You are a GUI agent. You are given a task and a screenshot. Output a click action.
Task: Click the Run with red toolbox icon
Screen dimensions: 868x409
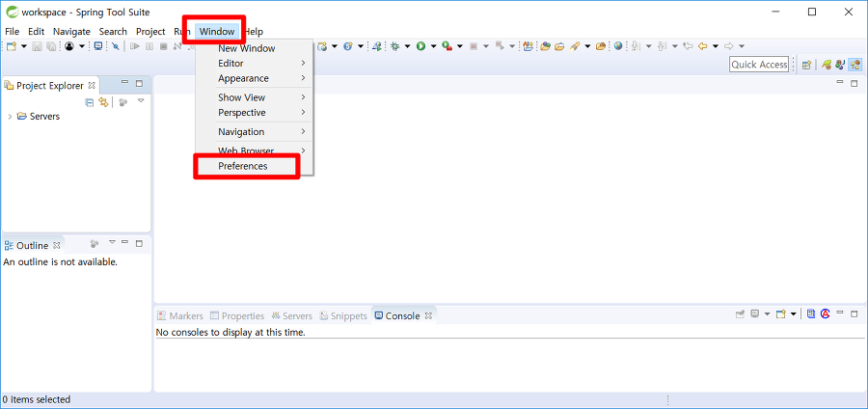447,46
